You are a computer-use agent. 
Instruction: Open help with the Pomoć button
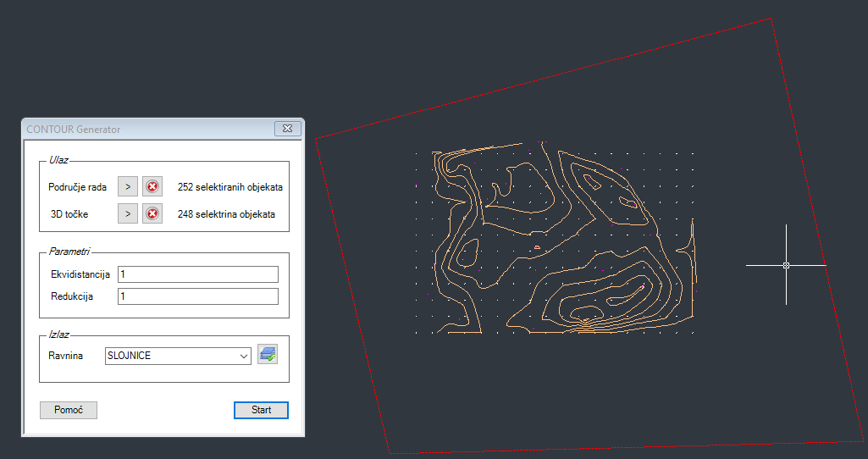click(69, 410)
